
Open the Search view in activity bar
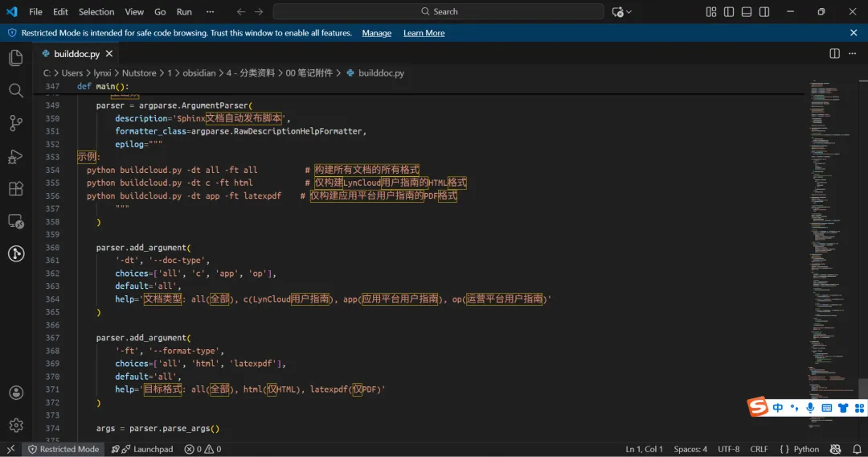click(x=16, y=90)
